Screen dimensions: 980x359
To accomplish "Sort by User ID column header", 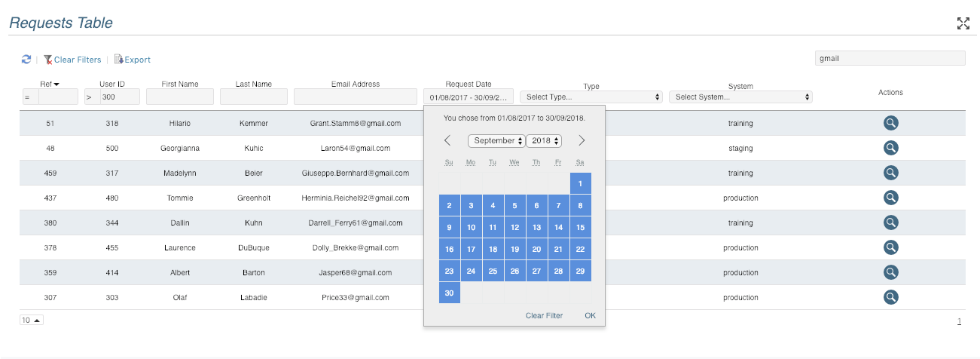I will click(x=112, y=84).
